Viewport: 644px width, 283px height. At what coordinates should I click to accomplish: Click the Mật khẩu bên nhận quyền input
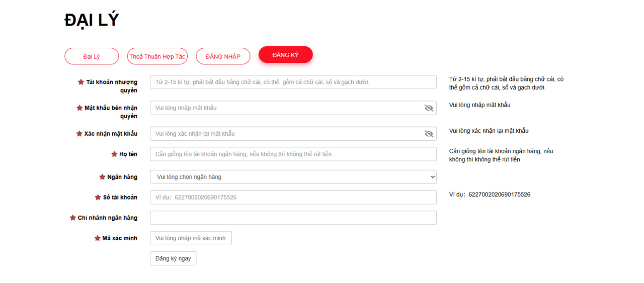point(293,108)
